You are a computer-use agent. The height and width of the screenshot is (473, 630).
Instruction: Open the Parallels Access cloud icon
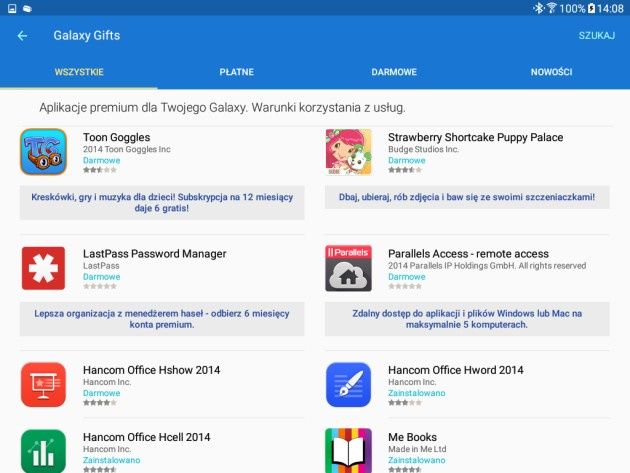tap(348, 268)
